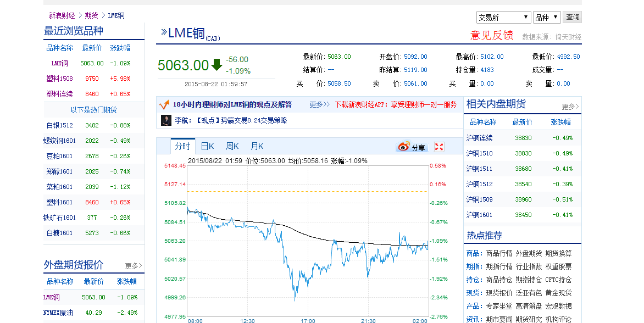Open the 新浪财经 breadcrumb link

(62, 15)
